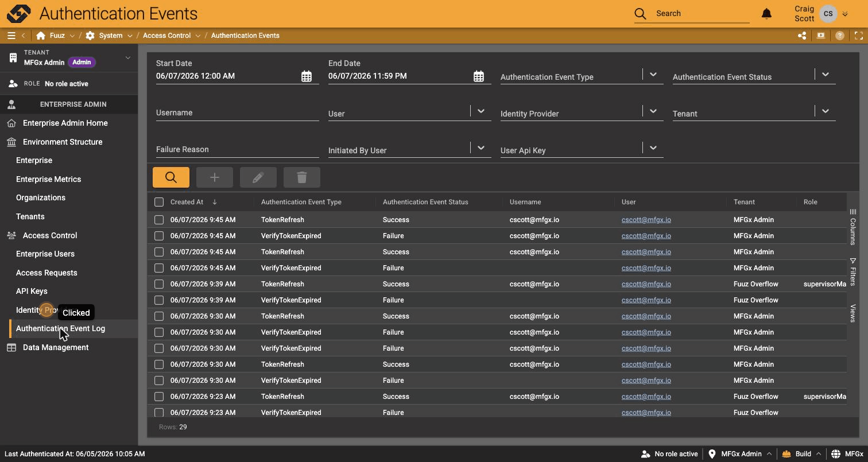The height and width of the screenshot is (462, 868).
Task: Click the MFGx globe icon in status bar
Action: pyautogui.click(x=836, y=454)
